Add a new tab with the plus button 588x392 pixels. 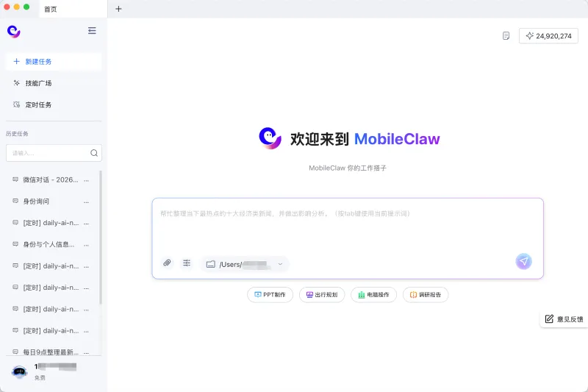coord(118,9)
